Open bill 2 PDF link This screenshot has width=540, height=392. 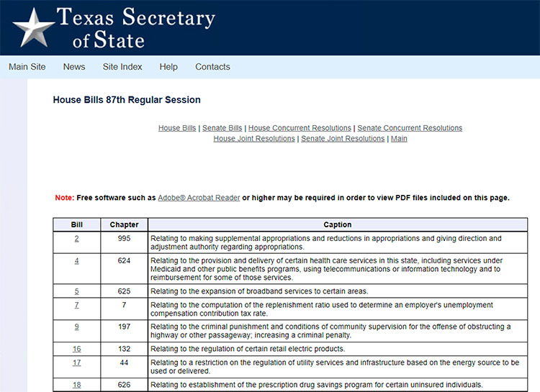point(76,239)
